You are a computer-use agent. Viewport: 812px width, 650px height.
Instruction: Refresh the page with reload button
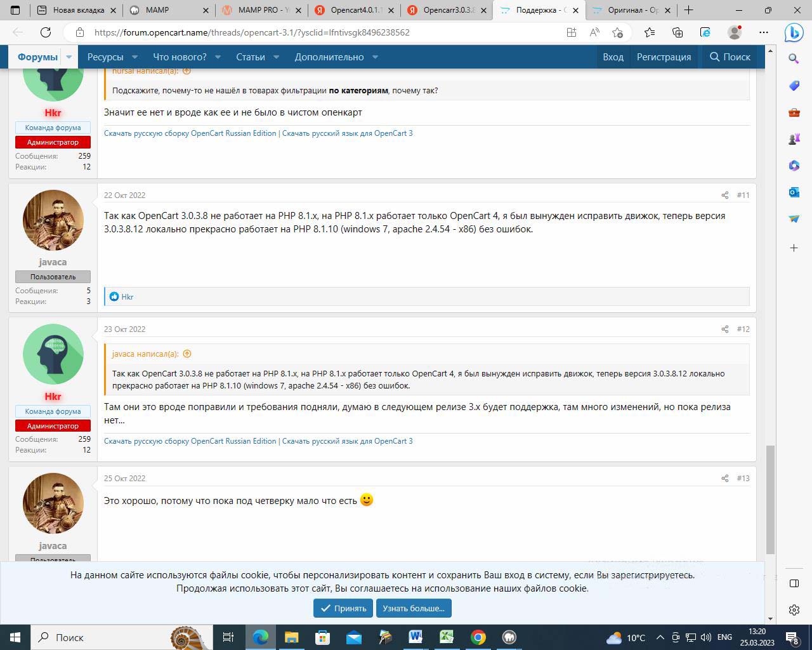(x=46, y=32)
